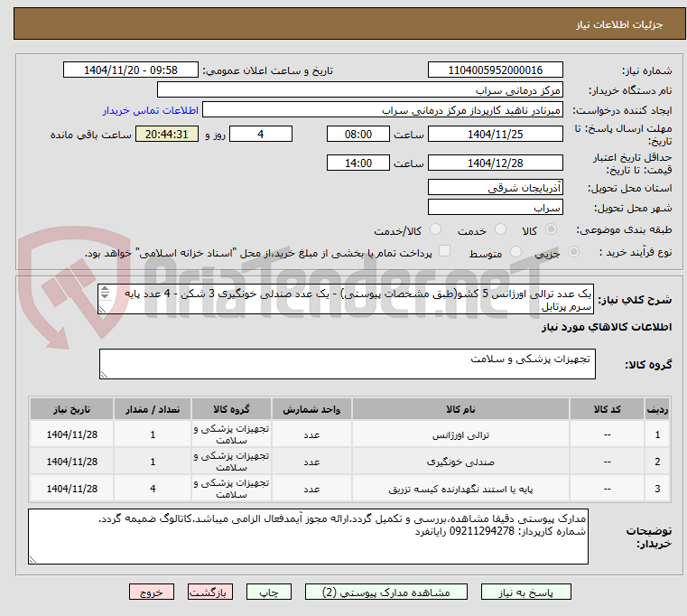Click the buyer name field مرکز درمانی سراب
This screenshot has width=687, height=616.
pos(359,90)
